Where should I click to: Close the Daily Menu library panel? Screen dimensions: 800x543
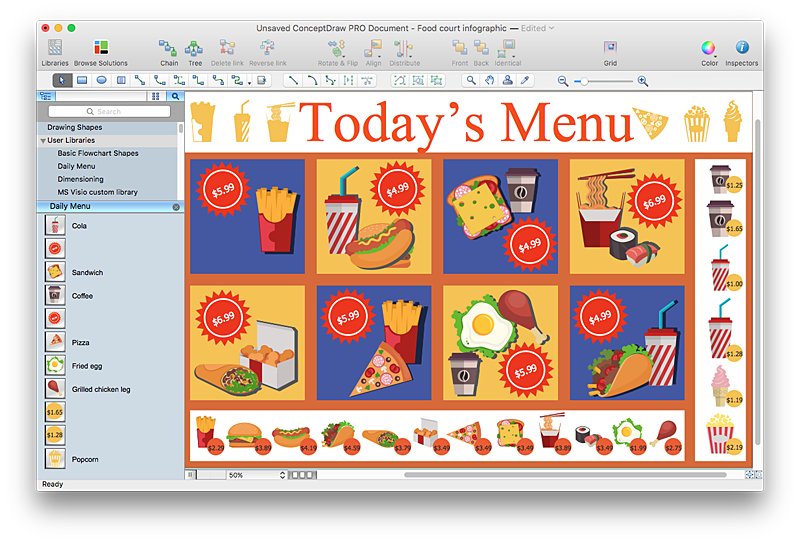(176, 207)
